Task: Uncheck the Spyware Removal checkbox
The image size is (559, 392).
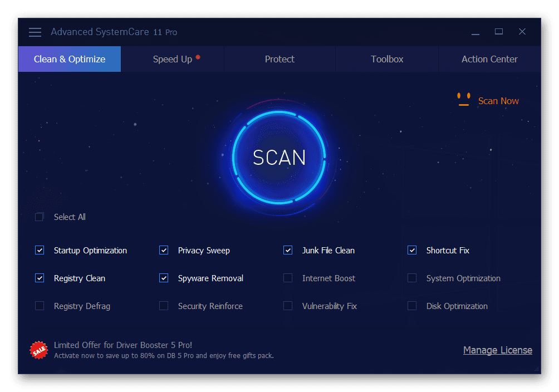Action: (164, 278)
